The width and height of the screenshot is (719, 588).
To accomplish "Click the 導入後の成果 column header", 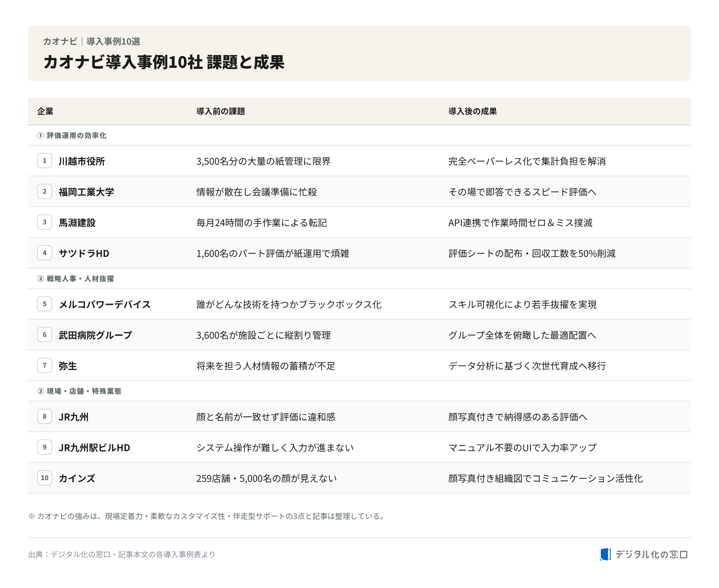I will [473, 111].
